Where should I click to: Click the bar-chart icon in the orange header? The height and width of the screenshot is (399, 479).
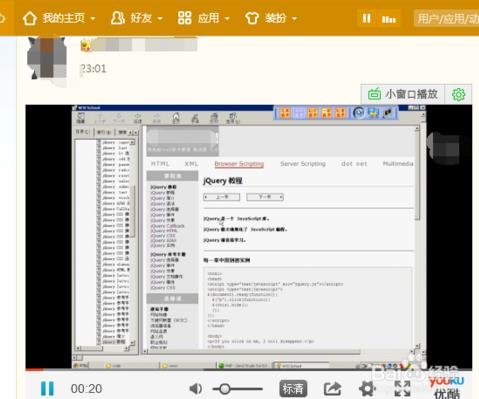[389, 19]
